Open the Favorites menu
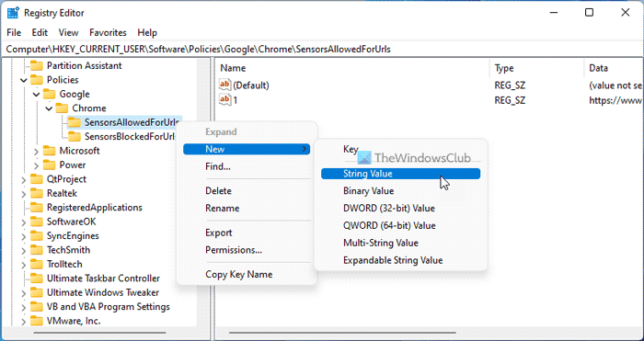This screenshot has width=644, height=341. pyautogui.click(x=108, y=32)
